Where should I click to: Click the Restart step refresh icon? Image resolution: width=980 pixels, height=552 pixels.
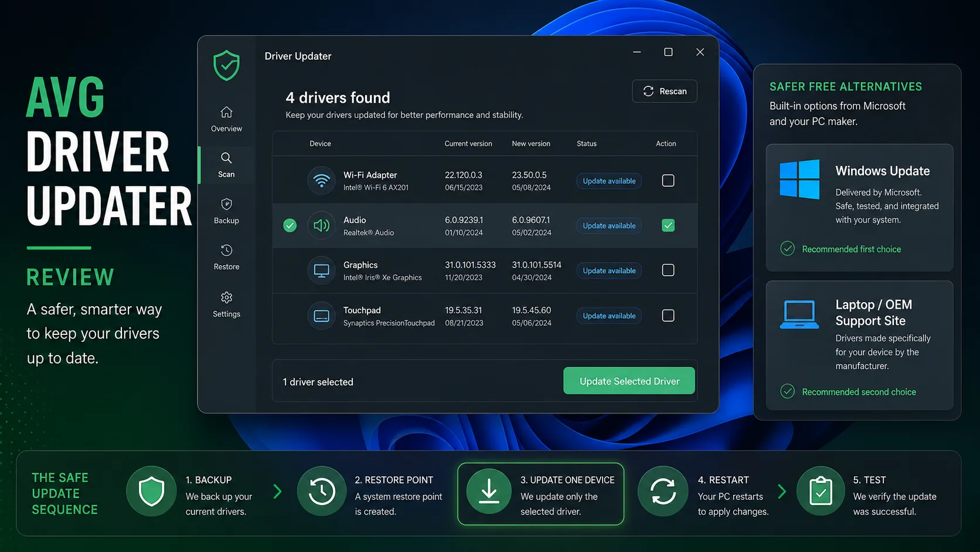click(663, 492)
